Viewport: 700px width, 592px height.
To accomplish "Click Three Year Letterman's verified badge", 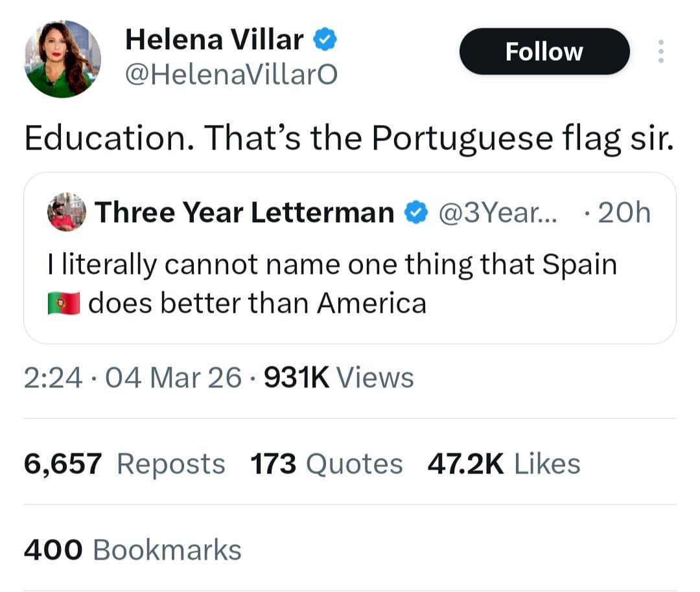I will 415,212.
